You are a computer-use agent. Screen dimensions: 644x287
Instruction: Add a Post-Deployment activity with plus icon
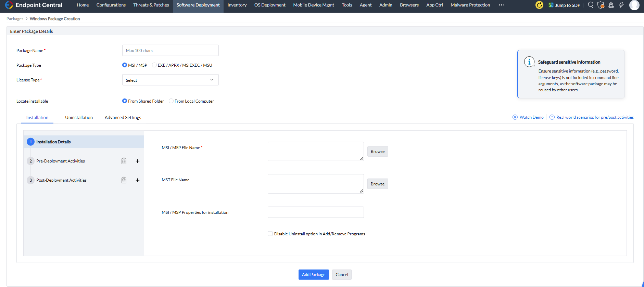click(x=138, y=180)
